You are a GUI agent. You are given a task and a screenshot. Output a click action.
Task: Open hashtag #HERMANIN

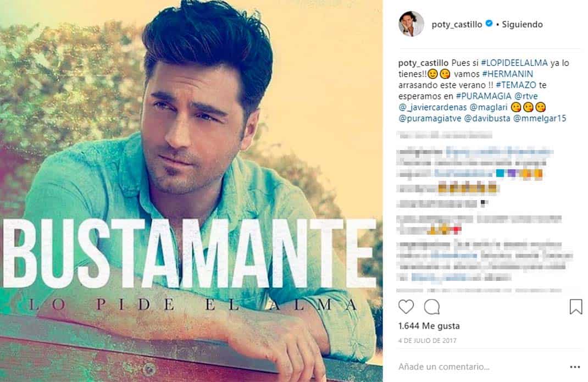click(x=507, y=74)
